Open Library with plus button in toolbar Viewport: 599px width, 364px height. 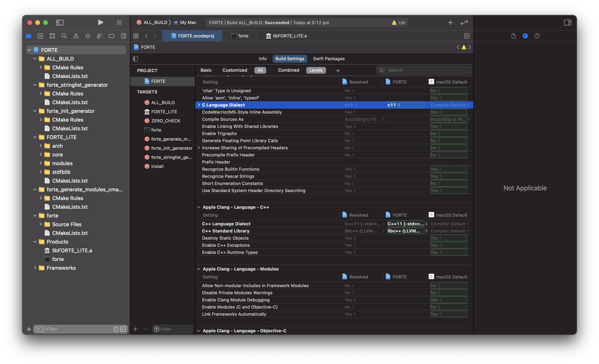pos(450,23)
